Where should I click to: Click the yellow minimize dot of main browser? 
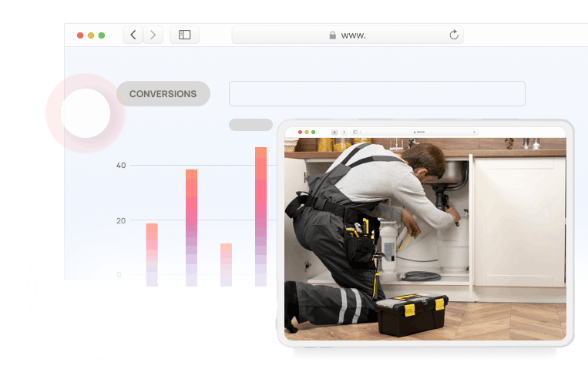pos(91,35)
